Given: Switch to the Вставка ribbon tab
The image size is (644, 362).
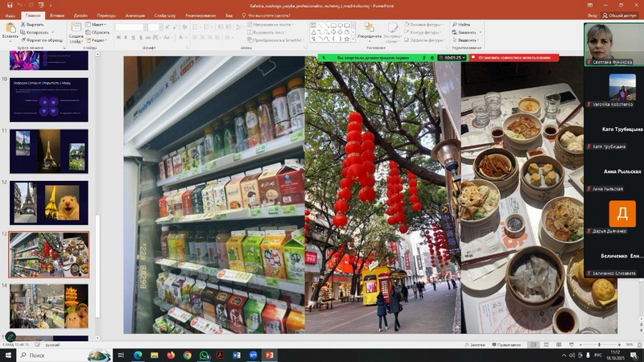Looking at the screenshot, I should click(57, 14).
